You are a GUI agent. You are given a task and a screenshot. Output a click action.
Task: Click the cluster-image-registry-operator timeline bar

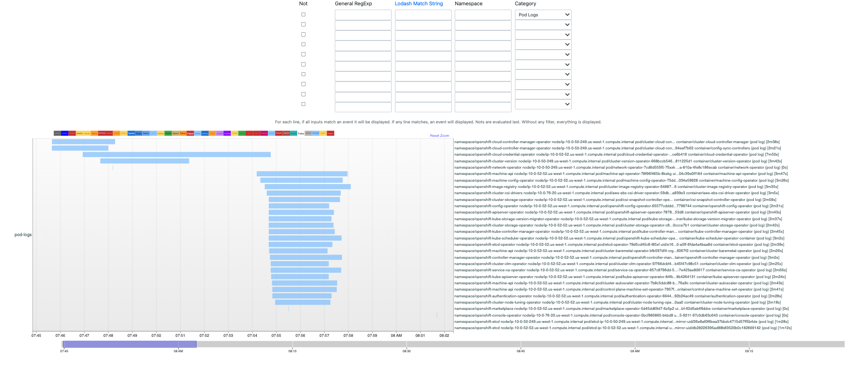pos(308,186)
